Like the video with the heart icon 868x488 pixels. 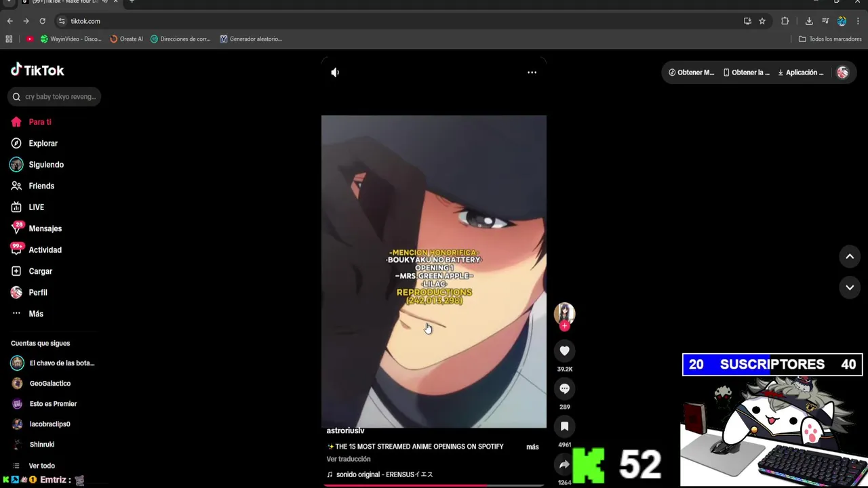[564, 350]
